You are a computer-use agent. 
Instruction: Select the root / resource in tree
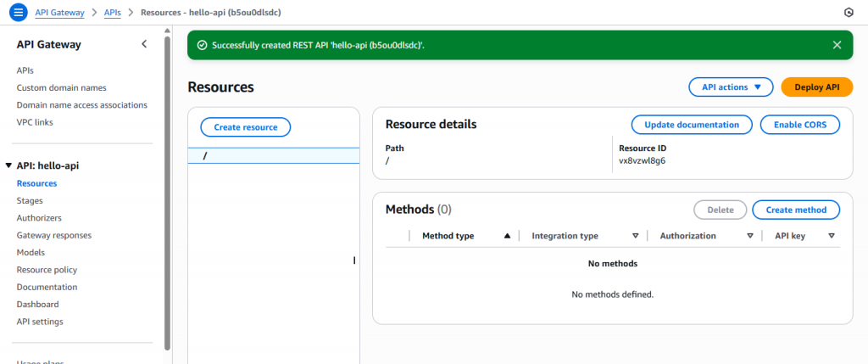coord(205,156)
